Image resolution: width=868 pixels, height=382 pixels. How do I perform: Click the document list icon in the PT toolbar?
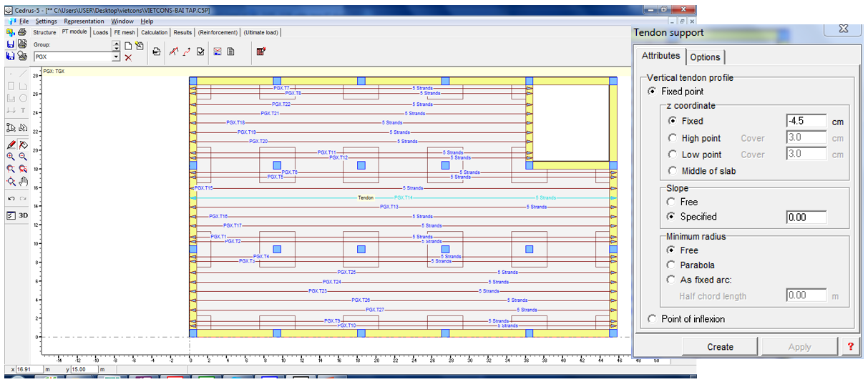click(x=231, y=51)
